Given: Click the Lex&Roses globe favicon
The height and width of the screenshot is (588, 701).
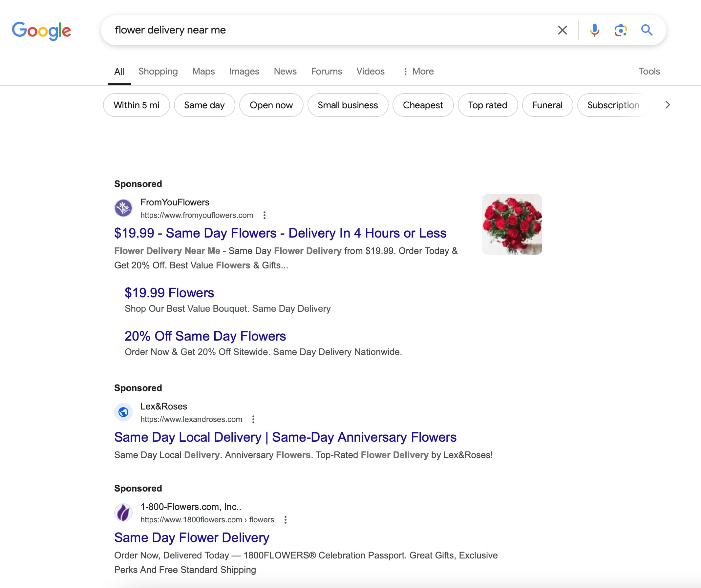Looking at the screenshot, I should point(123,412).
